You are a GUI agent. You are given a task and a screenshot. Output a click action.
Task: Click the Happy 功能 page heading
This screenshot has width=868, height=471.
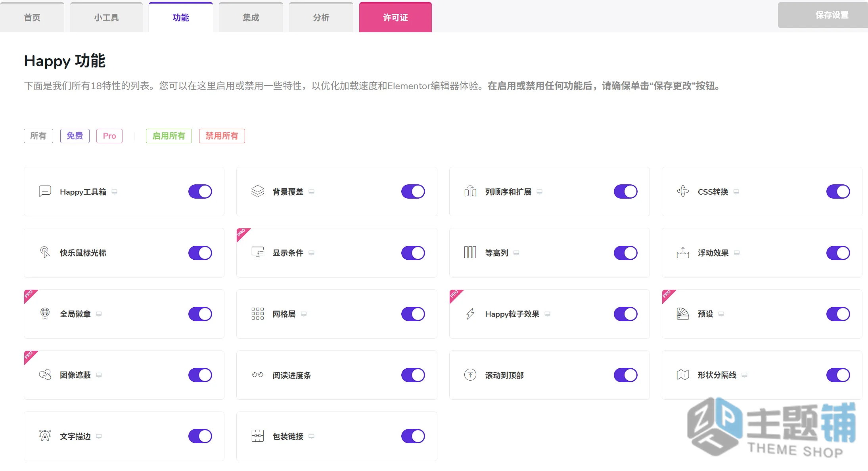coord(65,61)
